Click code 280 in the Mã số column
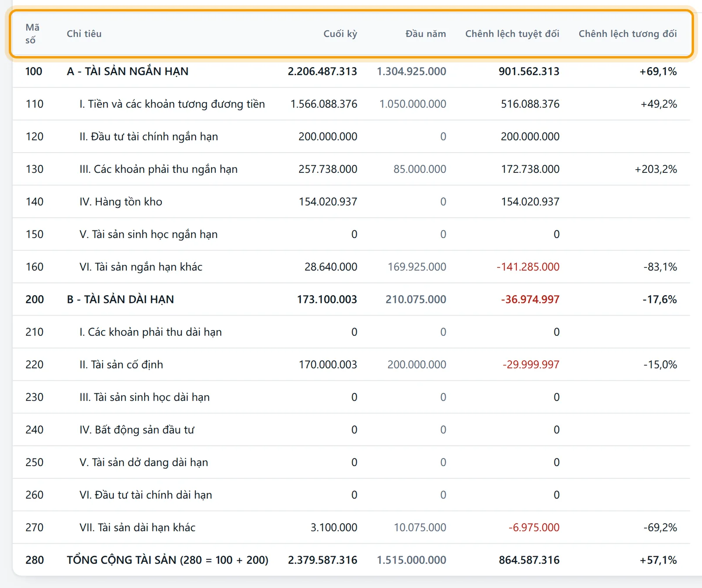The width and height of the screenshot is (702, 588). tap(34, 560)
